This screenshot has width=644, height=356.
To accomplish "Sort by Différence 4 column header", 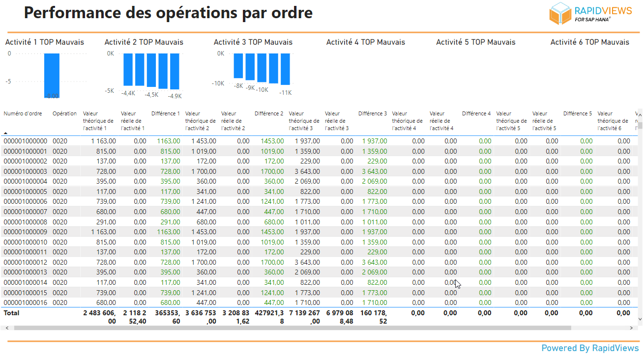I will (x=476, y=113).
